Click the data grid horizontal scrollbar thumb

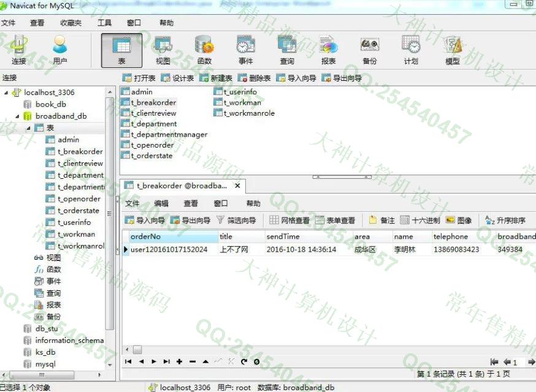[137, 350]
